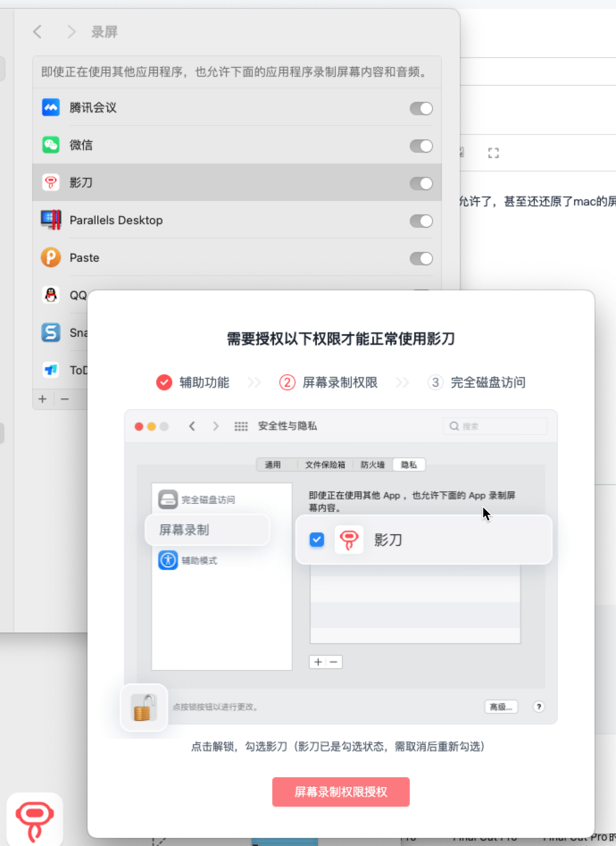Screen dimensions: 616x846
Task: Click the 屏幕录制权限授权 button
Action: click(x=341, y=792)
